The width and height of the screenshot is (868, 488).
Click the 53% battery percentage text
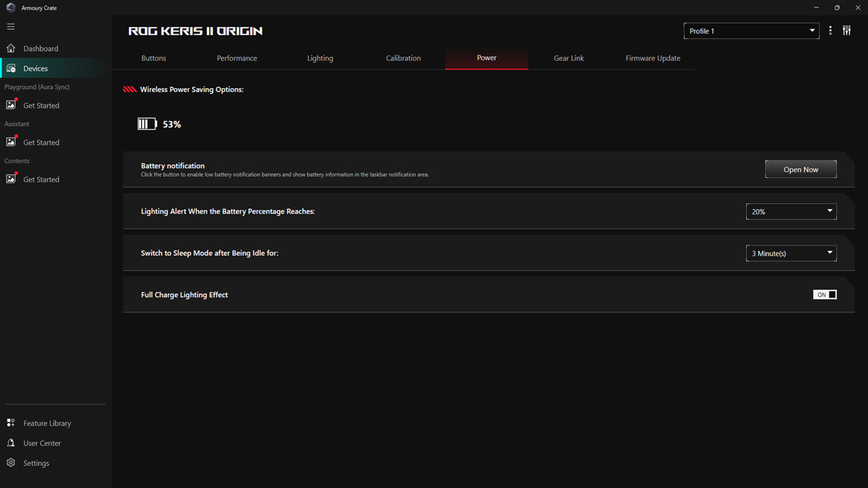171,125
